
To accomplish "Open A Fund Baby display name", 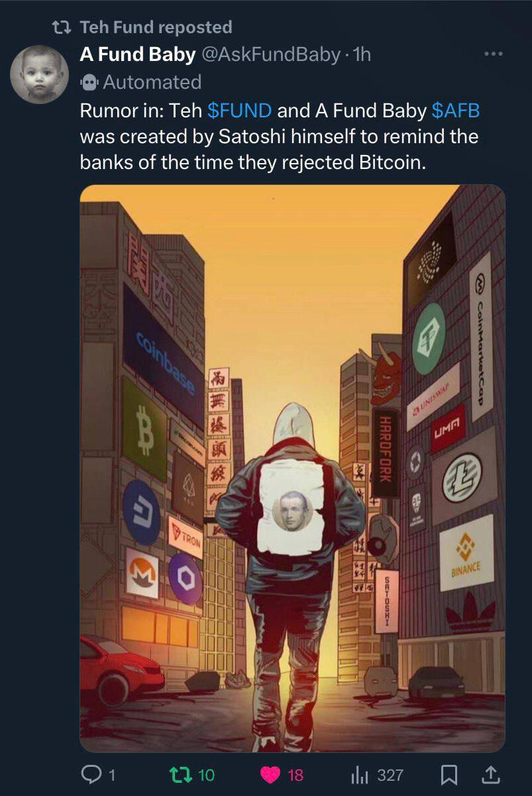I will 138,54.
